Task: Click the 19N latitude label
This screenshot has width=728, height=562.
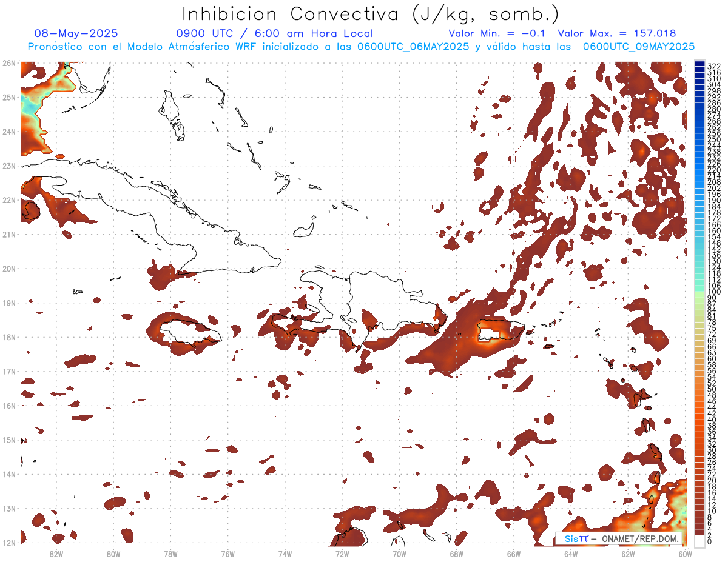Action: (x=8, y=303)
